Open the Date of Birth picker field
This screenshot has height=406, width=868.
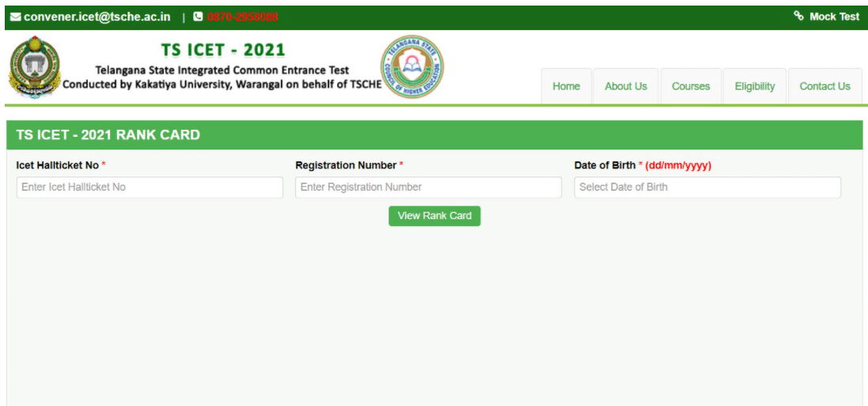[707, 188]
